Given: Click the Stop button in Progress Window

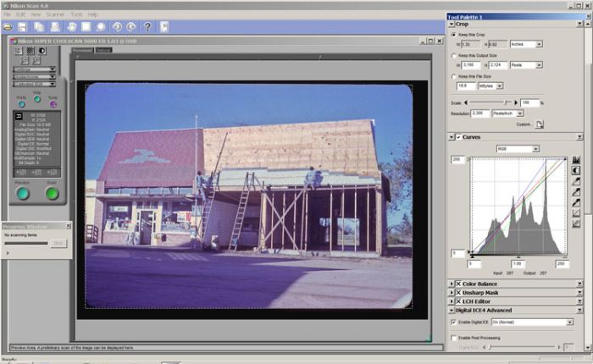Looking at the screenshot, I should [x=58, y=244].
